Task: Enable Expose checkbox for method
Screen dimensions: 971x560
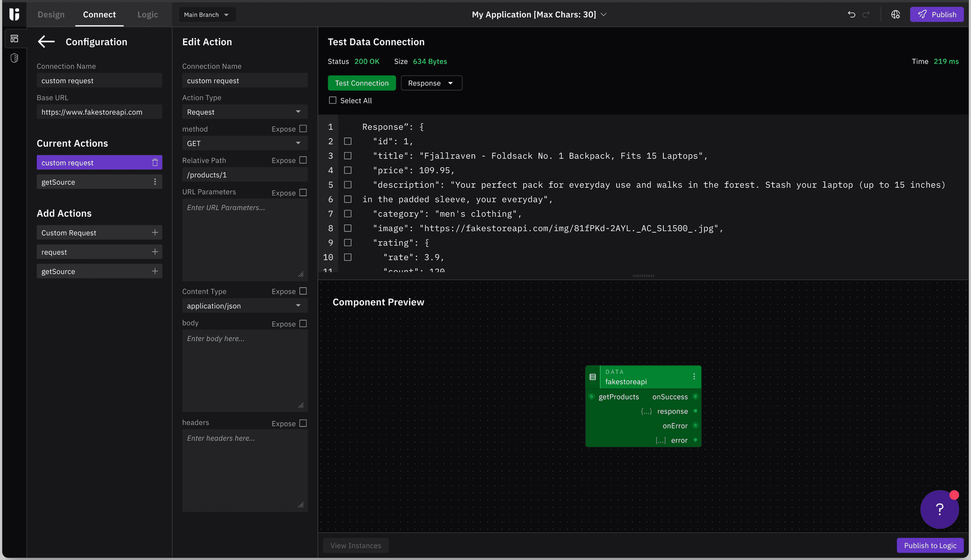Action: point(303,129)
